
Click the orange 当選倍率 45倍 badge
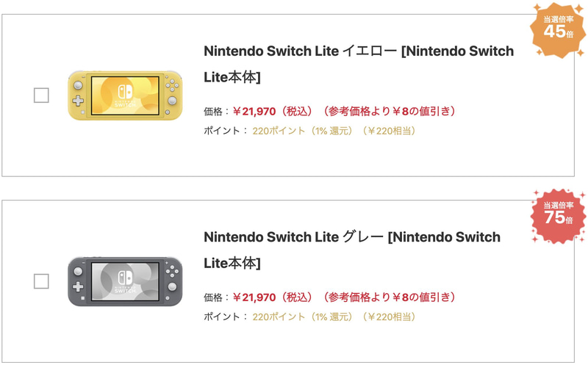(x=559, y=30)
